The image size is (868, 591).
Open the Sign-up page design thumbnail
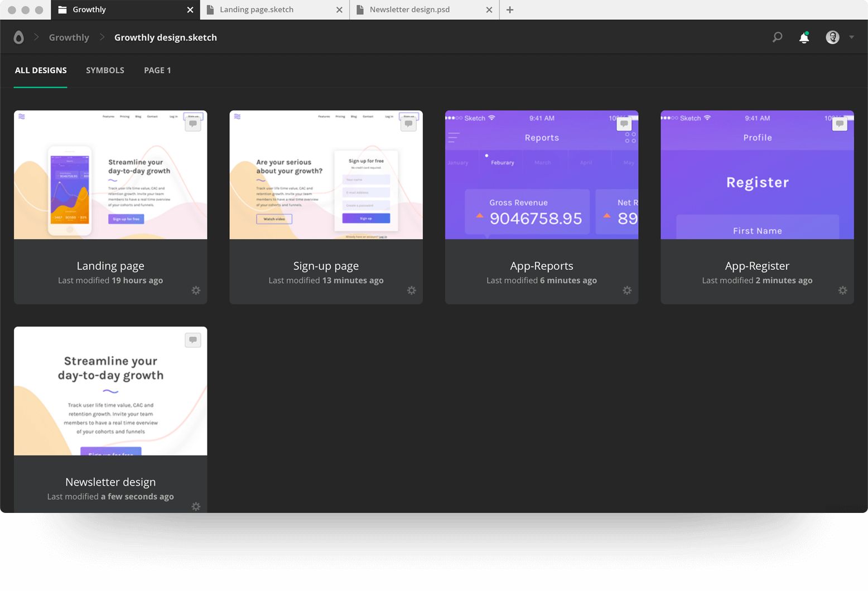click(x=326, y=175)
